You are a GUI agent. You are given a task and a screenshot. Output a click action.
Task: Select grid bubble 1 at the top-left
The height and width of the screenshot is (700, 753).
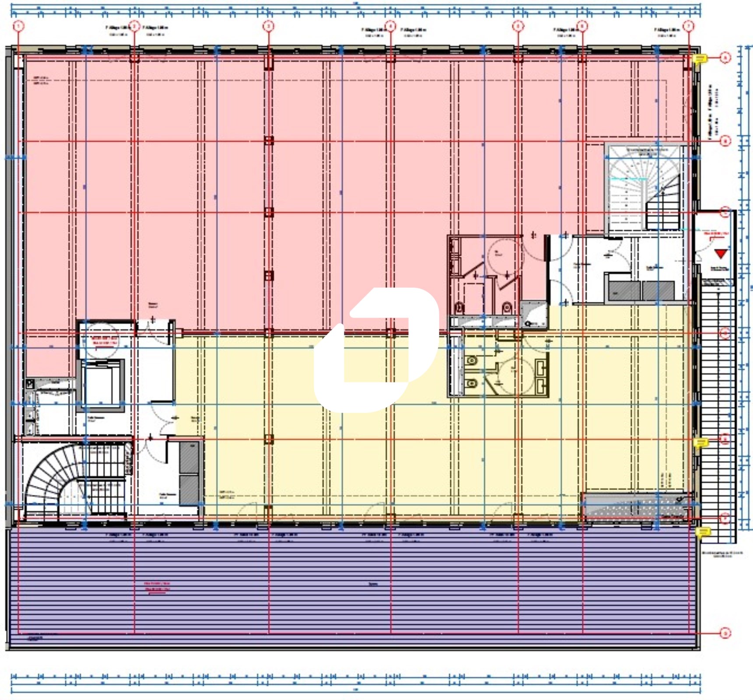point(18,26)
